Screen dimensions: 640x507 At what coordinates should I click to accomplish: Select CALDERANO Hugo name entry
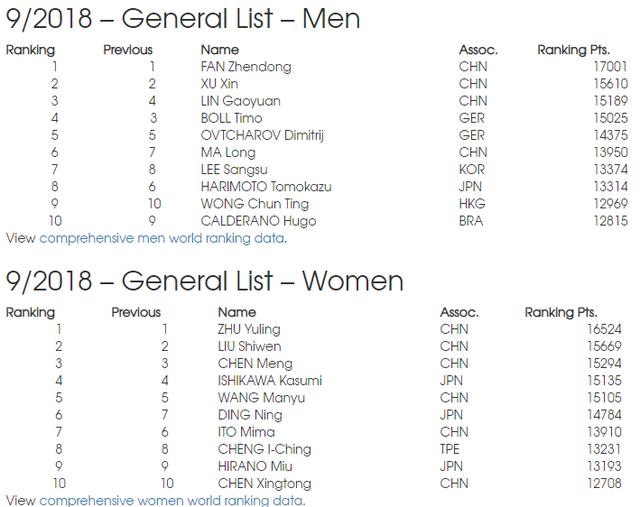coord(258,221)
